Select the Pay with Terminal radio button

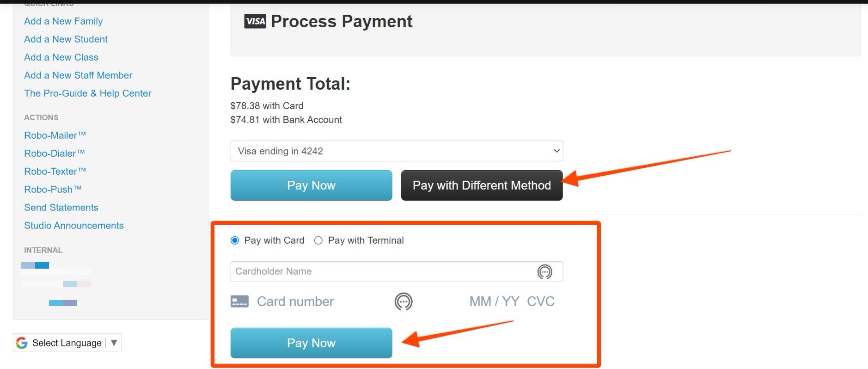[x=318, y=240]
